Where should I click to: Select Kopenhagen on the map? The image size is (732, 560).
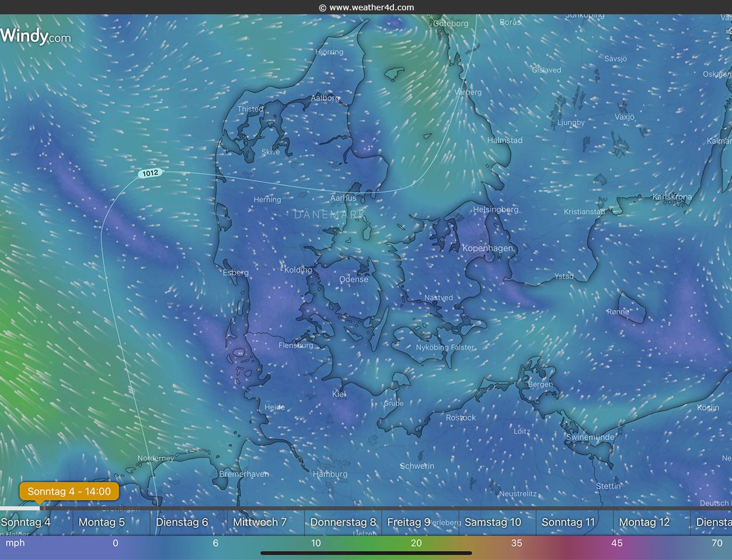[487, 248]
